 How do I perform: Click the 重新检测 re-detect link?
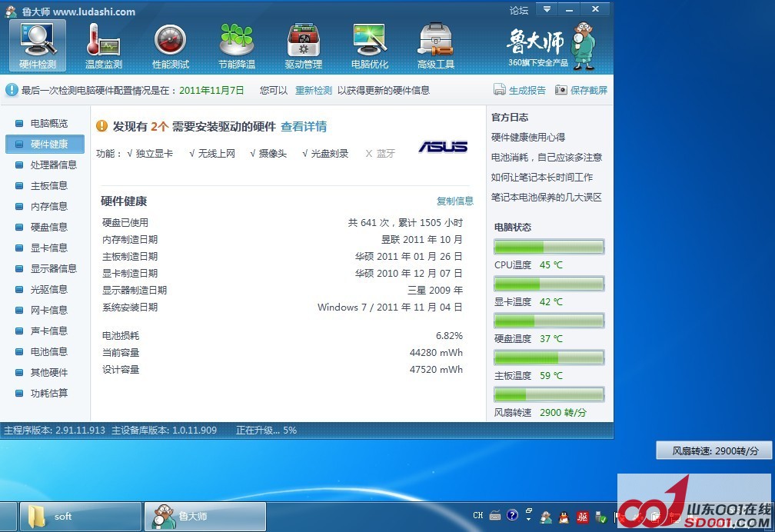click(x=314, y=90)
